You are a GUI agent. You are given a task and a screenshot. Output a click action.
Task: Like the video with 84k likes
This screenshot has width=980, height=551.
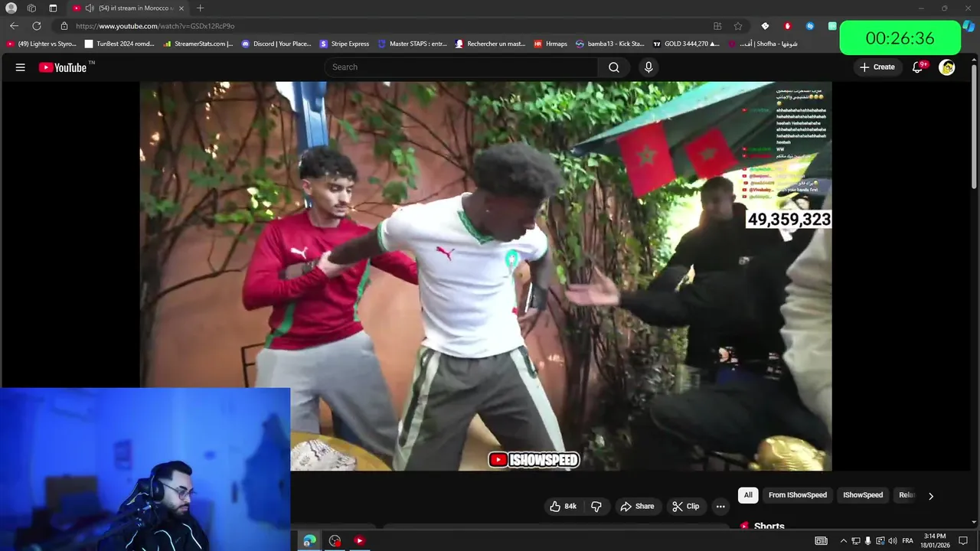[x=563, y=507]
